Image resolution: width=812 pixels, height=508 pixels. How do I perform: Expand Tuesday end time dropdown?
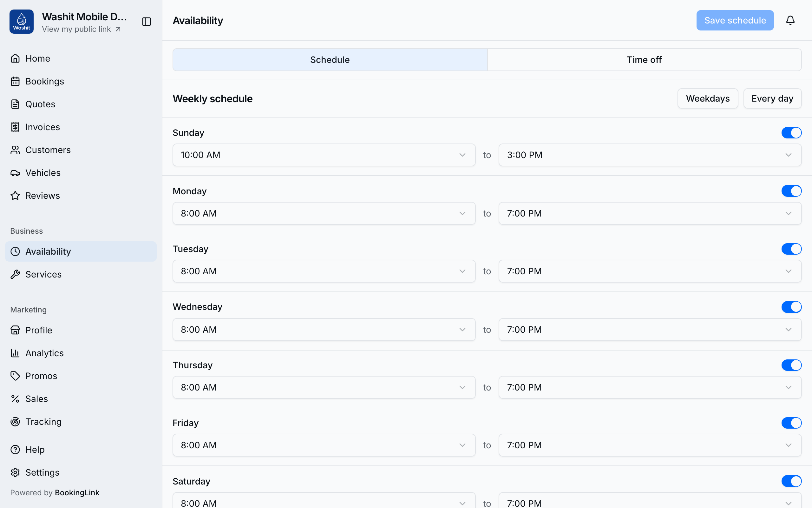click(650, 271)
